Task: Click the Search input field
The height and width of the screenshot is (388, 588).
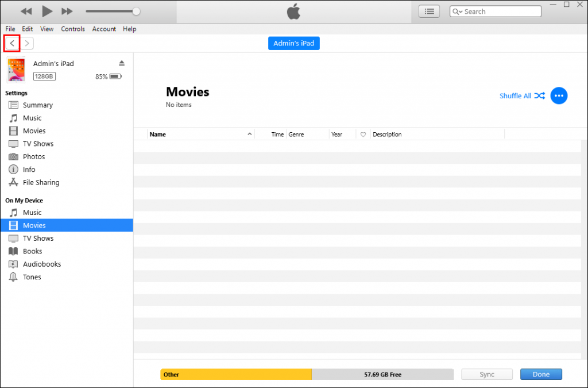Action: 496,11
